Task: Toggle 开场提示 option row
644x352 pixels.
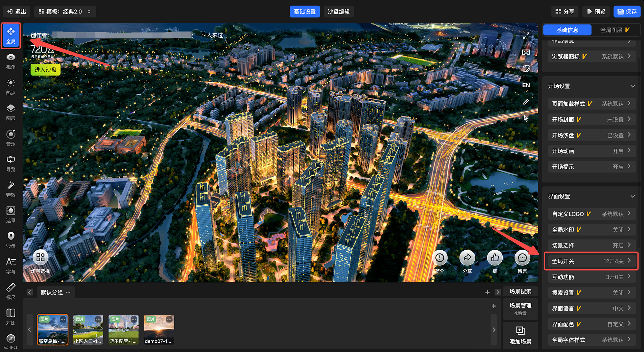Action: (x=592, y=167)
